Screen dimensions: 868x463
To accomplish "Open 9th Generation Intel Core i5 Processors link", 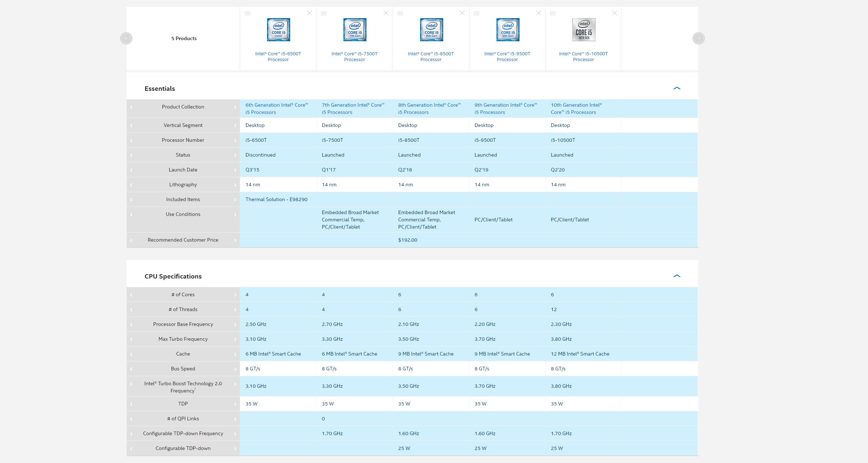I will point(506,109).
